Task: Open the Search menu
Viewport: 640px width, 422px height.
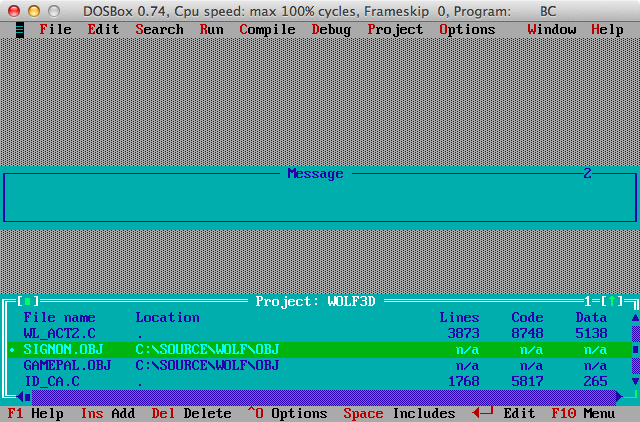Action: tap(160, 29)
